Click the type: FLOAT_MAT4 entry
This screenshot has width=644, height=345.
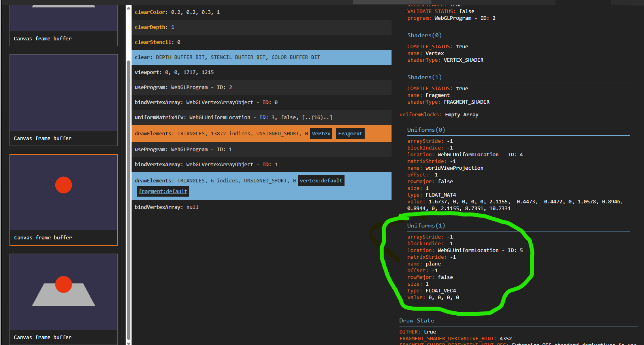(431, 195)
